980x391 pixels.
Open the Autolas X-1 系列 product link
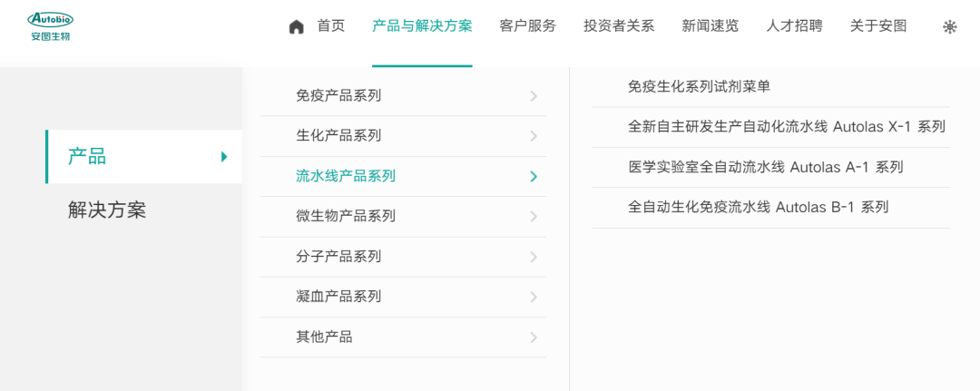(787, 127)
